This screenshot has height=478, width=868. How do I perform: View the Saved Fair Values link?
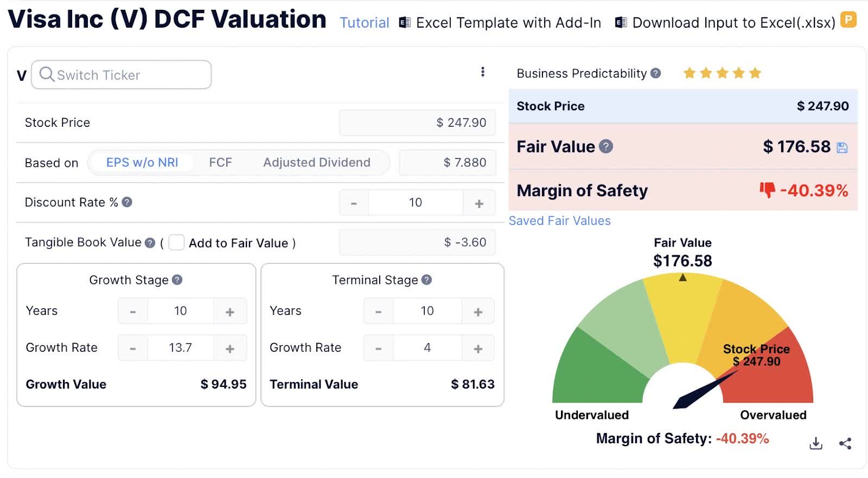[559, 221]
